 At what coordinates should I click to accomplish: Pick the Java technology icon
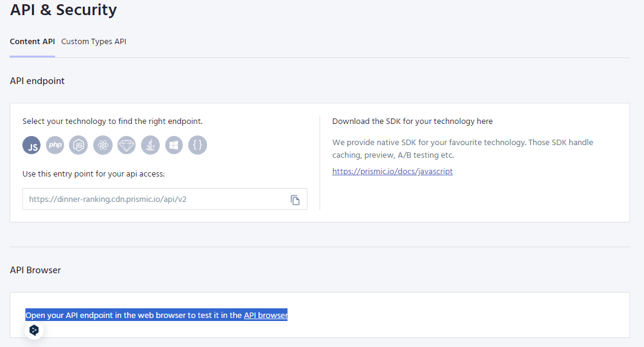(x=150, y=145)
